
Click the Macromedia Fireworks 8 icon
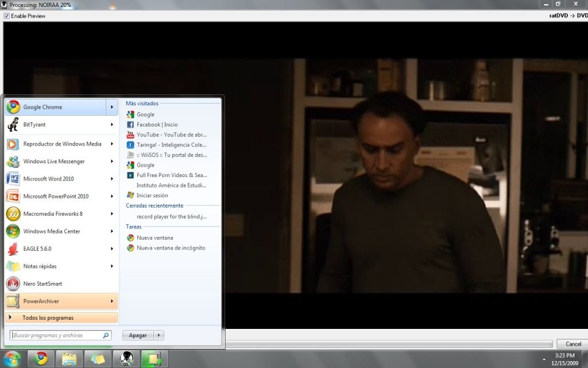click(13, 214)
